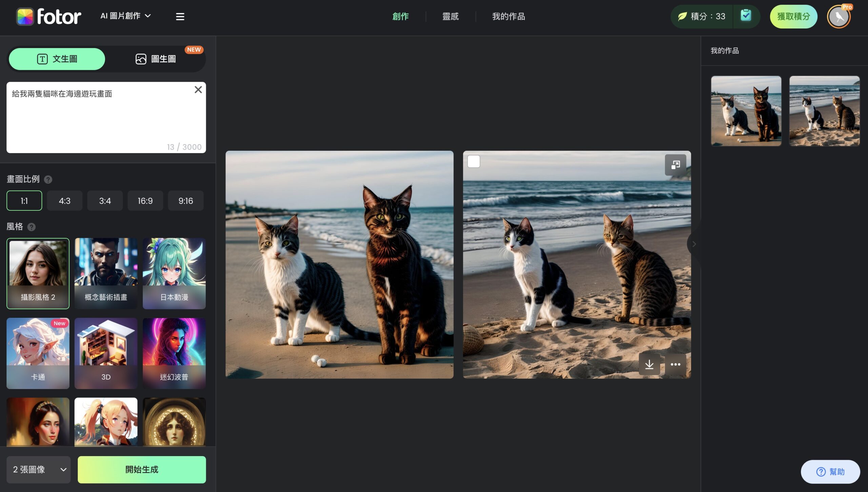Select the 16:9 aspect ratio

click(145, 201)
